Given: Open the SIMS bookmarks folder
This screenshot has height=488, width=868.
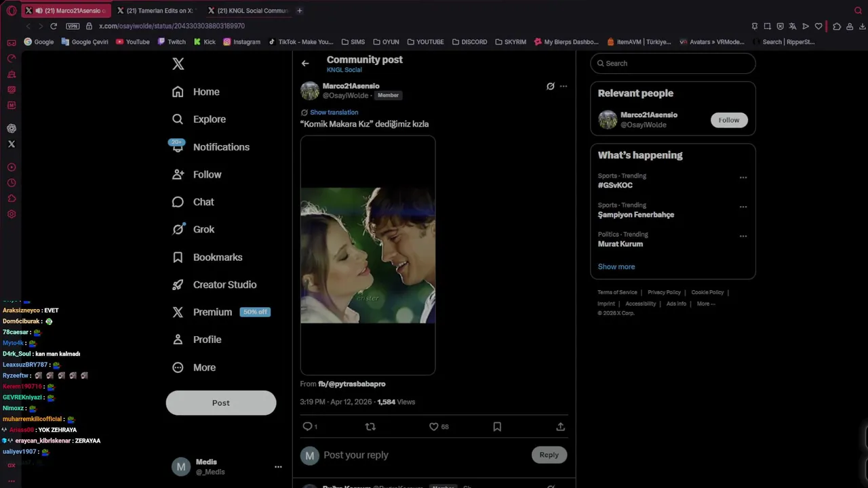Looking at the screenshot, I should [x=353, y=42].
